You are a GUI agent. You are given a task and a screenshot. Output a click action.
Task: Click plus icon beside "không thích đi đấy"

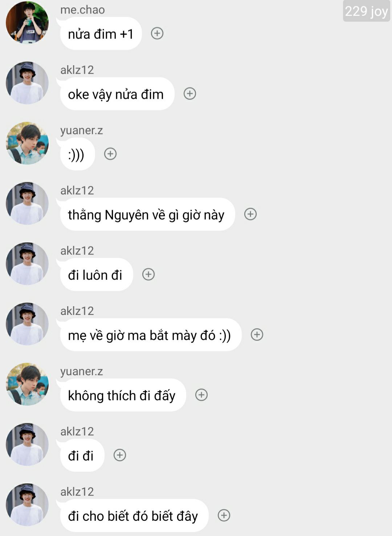[x=201, y=395]
